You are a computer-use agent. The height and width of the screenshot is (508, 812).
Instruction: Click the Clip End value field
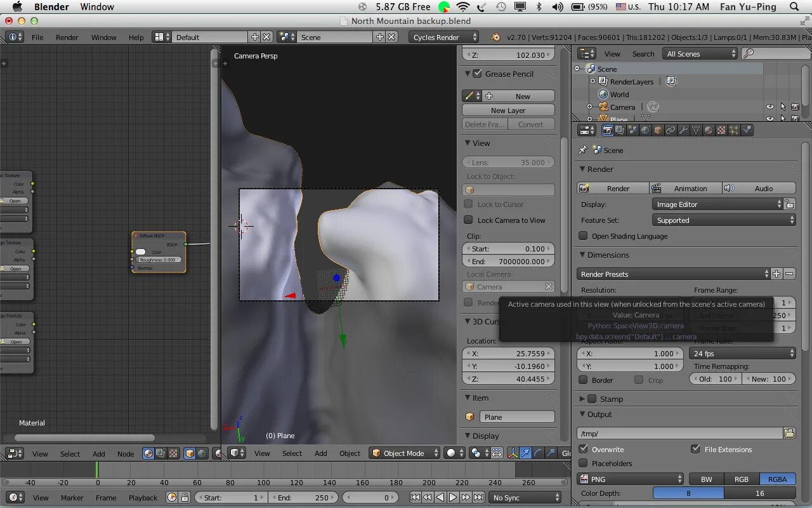508,262
